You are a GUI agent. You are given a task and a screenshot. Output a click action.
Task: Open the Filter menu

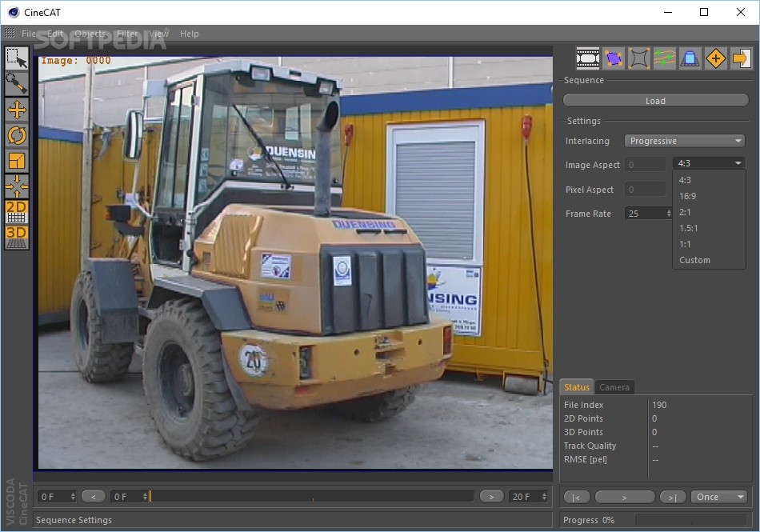pyautogui.click(x=127, y=34)
